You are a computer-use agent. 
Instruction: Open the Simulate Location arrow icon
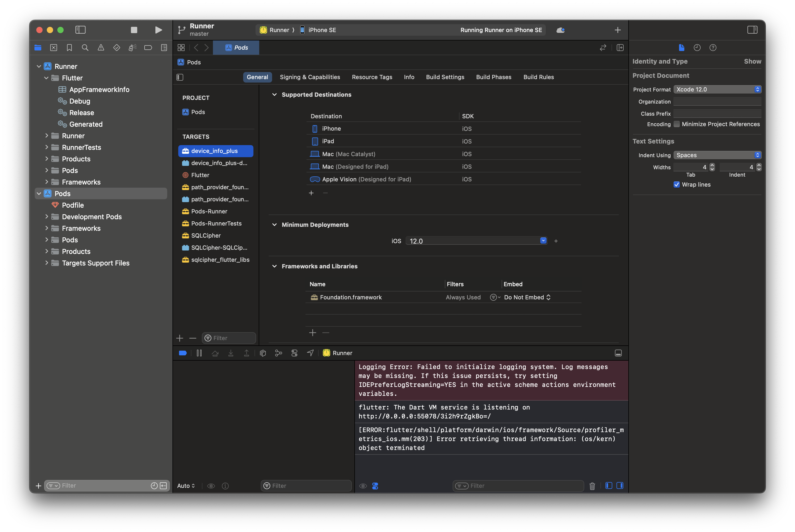click(310, 353)
